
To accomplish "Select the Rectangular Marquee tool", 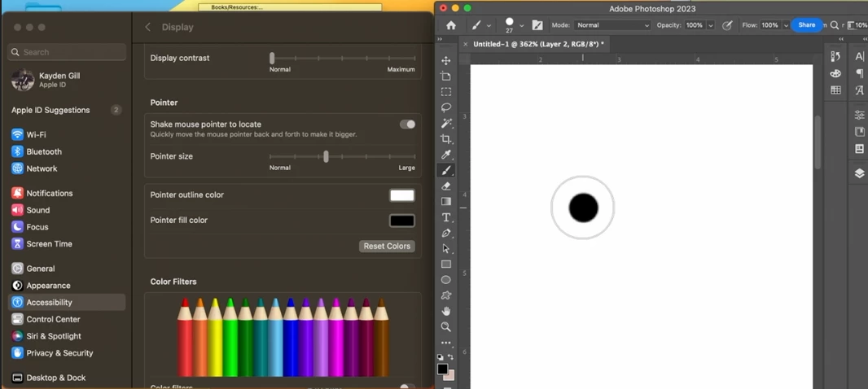I will click(445, 92).
